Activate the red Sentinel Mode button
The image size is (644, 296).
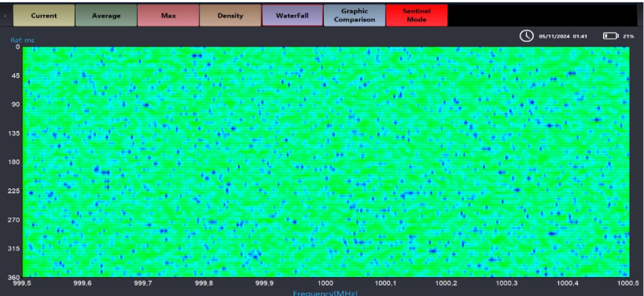[x=417, y=16]
